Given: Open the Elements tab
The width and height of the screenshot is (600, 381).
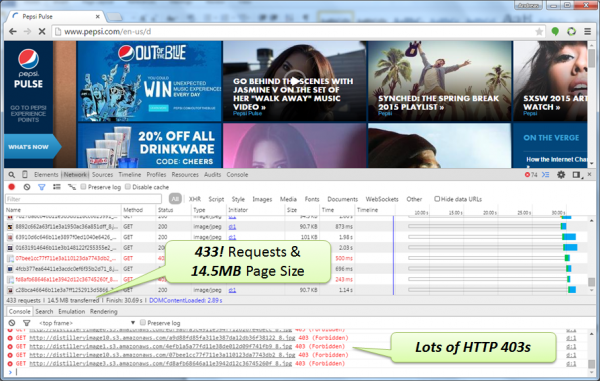Looking at the screenshot, I should (x=46, y=174).
